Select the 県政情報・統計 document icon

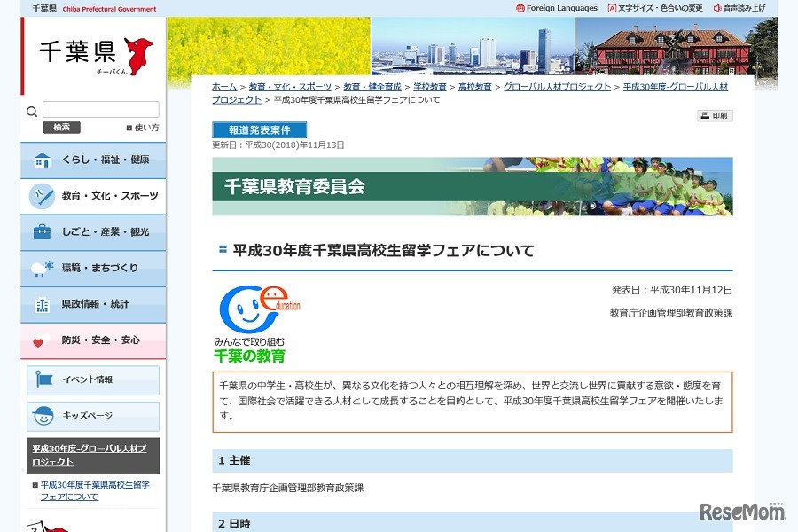point(42,302)
